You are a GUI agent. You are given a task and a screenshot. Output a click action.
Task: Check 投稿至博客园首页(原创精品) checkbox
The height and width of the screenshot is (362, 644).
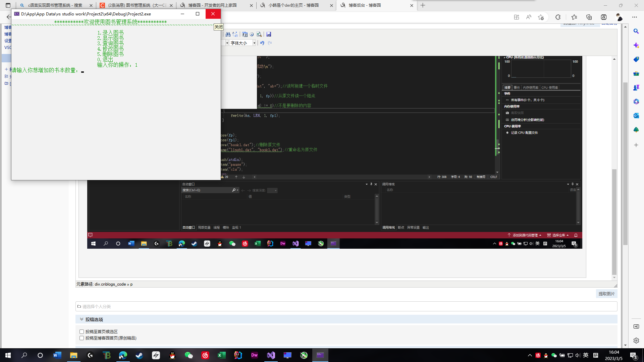click(x=82, y=338)
